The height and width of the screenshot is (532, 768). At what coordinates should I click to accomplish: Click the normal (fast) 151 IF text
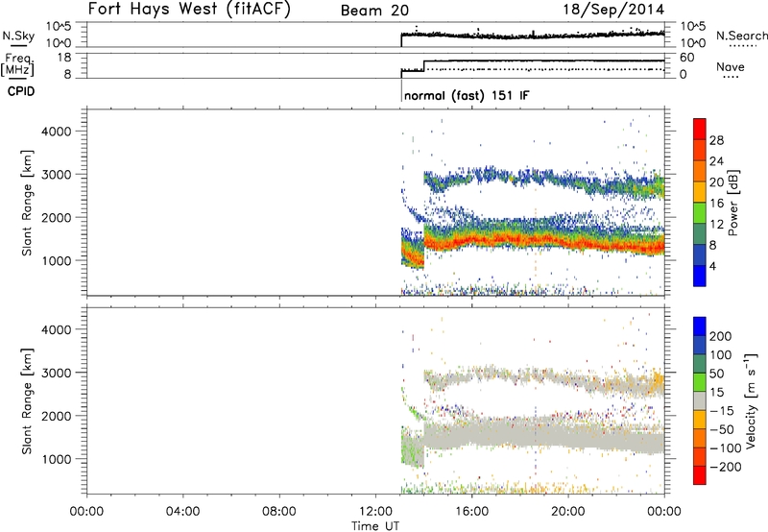pos(467,95)
